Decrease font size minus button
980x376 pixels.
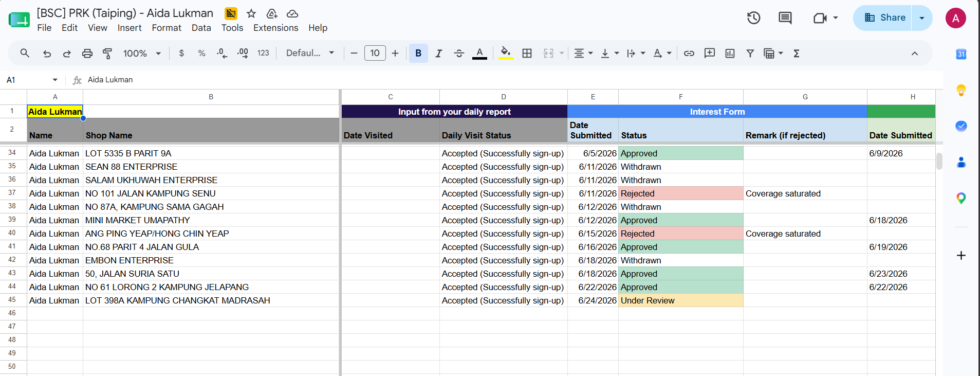click(354, 53)
